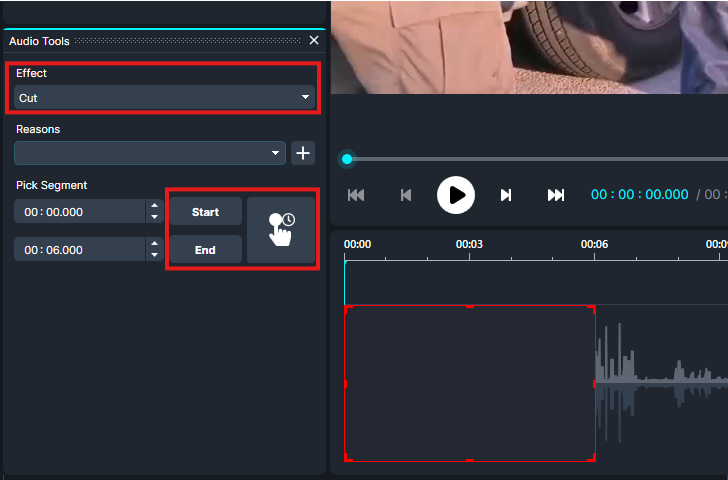728x480 pixels.
Task: Add a new reason with plus button
Action: click(303, 153)
